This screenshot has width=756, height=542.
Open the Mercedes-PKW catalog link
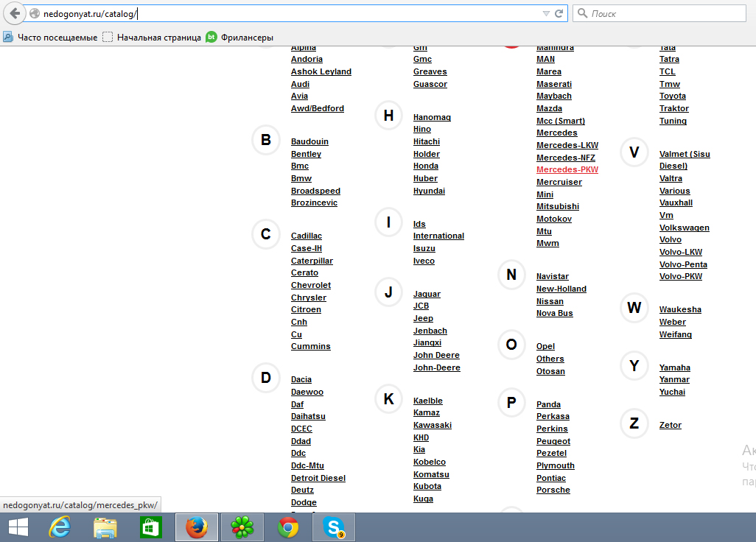pos(567,169)
